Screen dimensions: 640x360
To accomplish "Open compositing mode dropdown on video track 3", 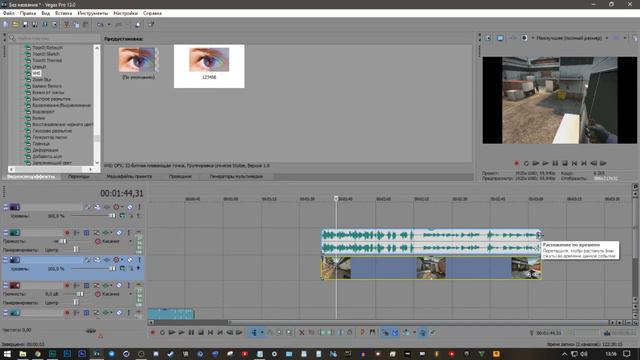I will pyautogui.click(x=123, y=268).
